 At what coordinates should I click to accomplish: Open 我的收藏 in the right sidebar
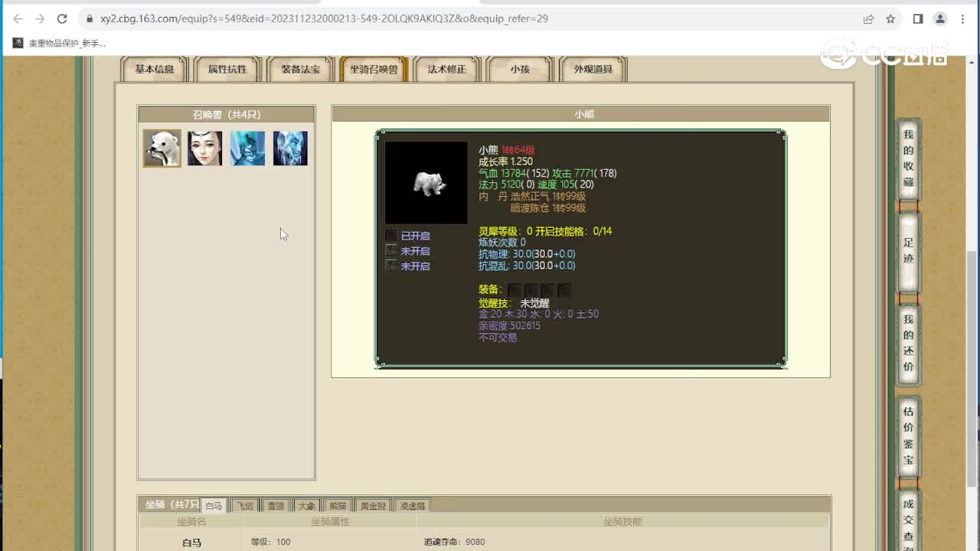[908, 158]
